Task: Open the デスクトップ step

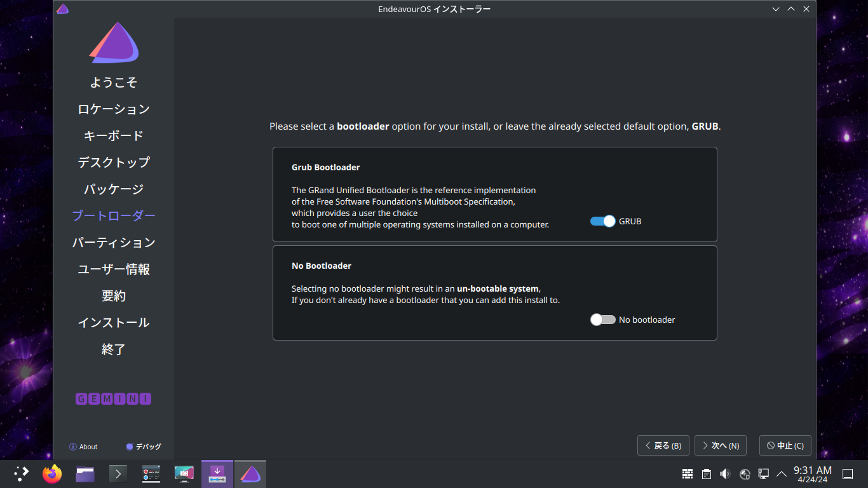Action: (114, 163)
